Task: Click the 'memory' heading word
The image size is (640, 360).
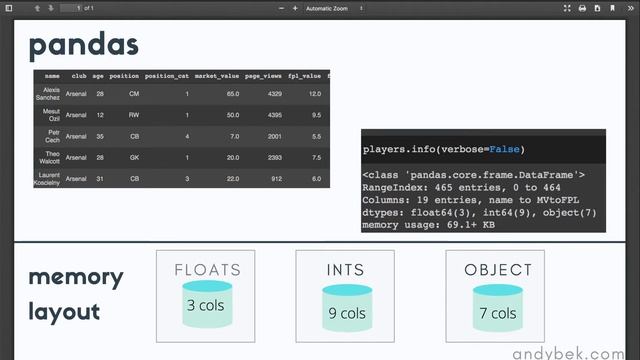Action: point(76,278)
